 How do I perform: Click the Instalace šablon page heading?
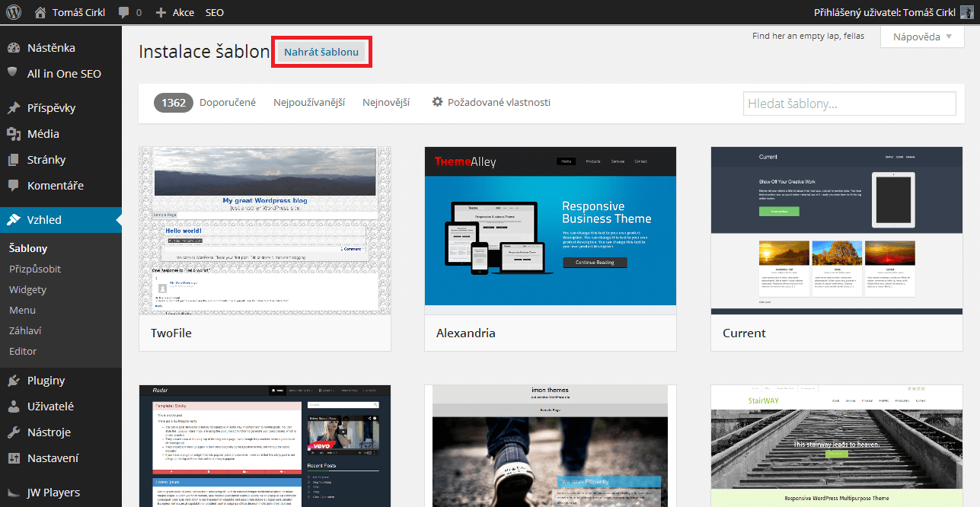coord(204,52)
